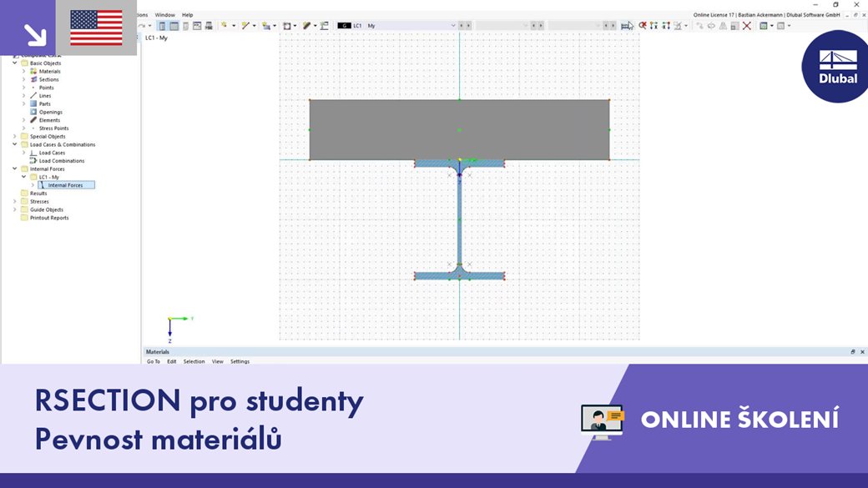Viewport: 868px width, 488px height.
Task: Click the green view window icon
Action: tap(764, 26)
